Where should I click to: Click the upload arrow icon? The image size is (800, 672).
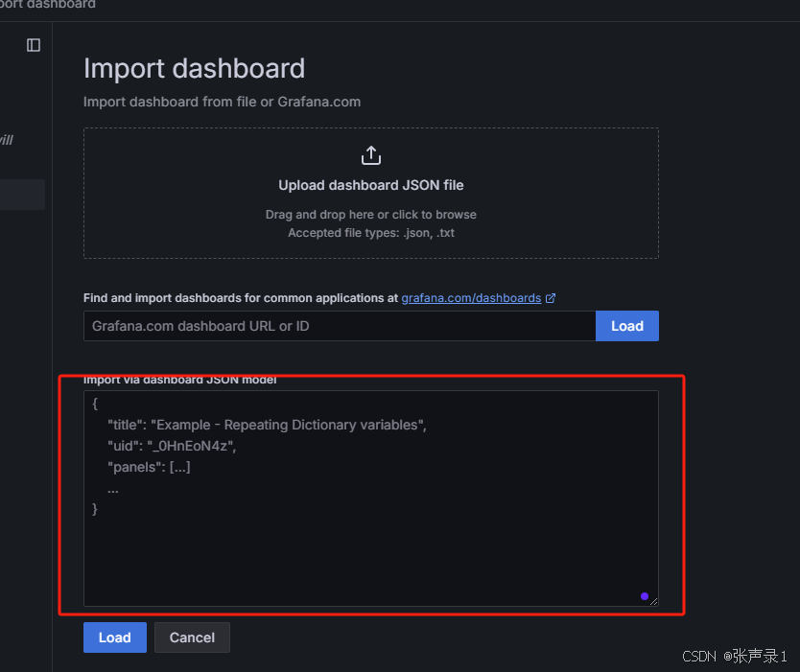pos(371,155)
